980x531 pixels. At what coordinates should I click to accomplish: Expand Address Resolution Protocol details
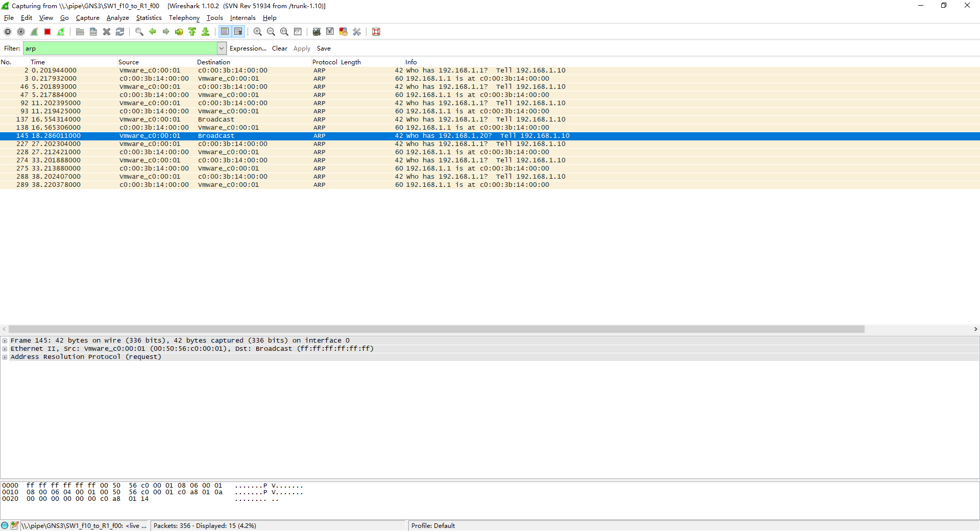[5, 357]
